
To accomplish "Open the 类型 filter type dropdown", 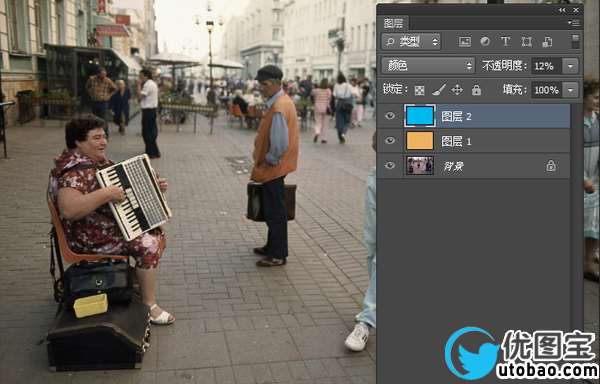I will click(411, 42).
